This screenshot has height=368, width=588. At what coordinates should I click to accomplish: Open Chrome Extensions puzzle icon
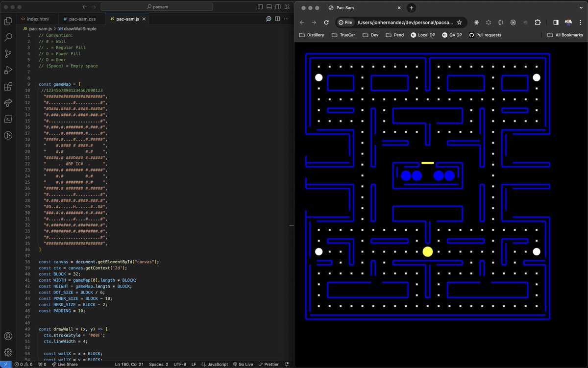(538, 23)
